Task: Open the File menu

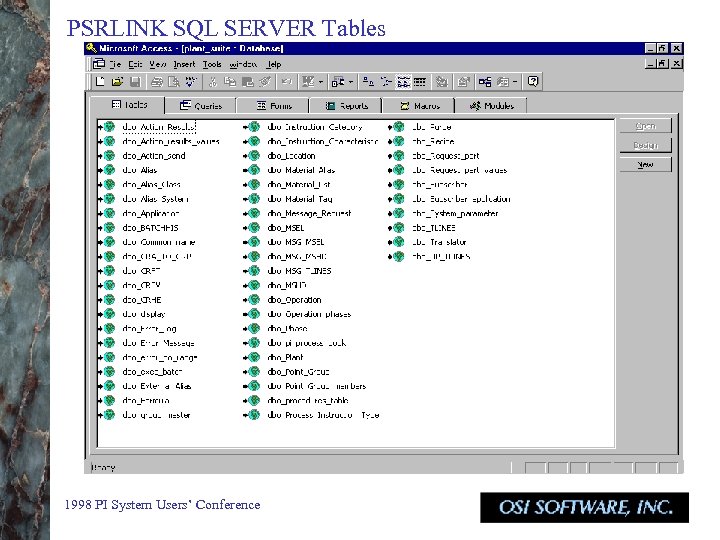Action: pos(115,64)
